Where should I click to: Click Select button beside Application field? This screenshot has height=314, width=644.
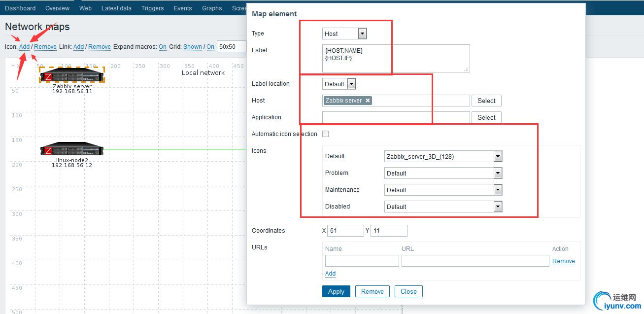[x=486, y=117]
